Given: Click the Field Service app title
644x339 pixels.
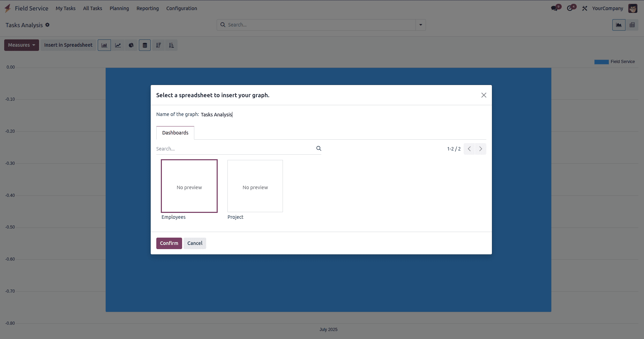Looking at the screenshot, I should point(31,8).
